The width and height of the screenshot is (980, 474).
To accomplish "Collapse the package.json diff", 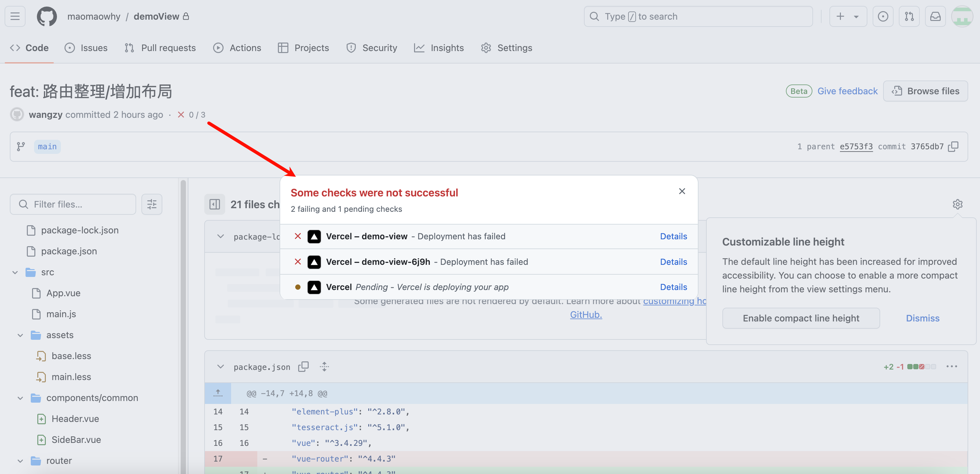I will (220, 367).
